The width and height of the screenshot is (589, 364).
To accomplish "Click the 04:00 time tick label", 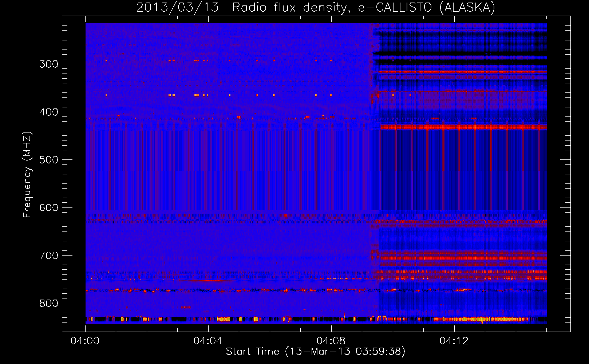I will click(x=85, y=341).
